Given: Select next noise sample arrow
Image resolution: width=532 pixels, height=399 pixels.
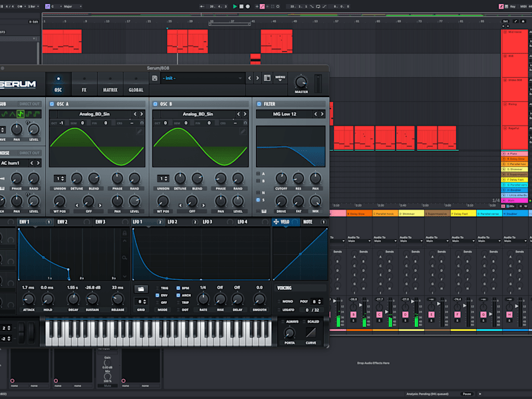Looking at the screenshot, I should click(x=39, y=163).
